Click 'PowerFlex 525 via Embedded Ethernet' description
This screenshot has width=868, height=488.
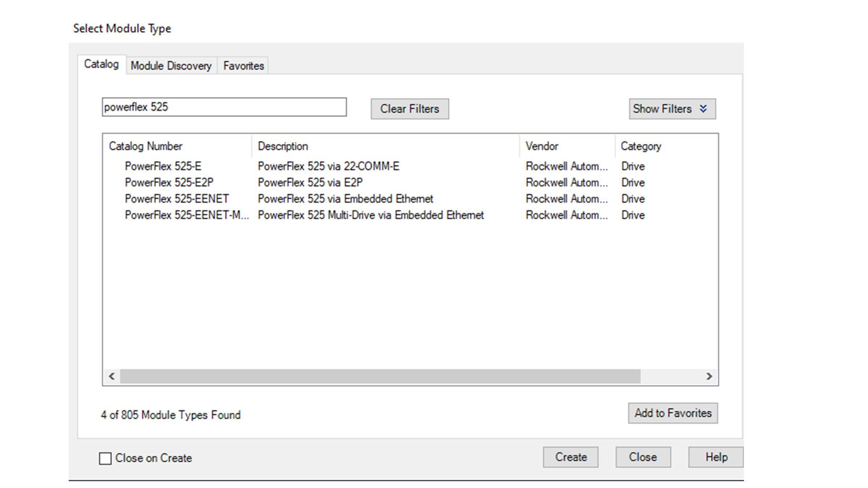tap(345, 199)
